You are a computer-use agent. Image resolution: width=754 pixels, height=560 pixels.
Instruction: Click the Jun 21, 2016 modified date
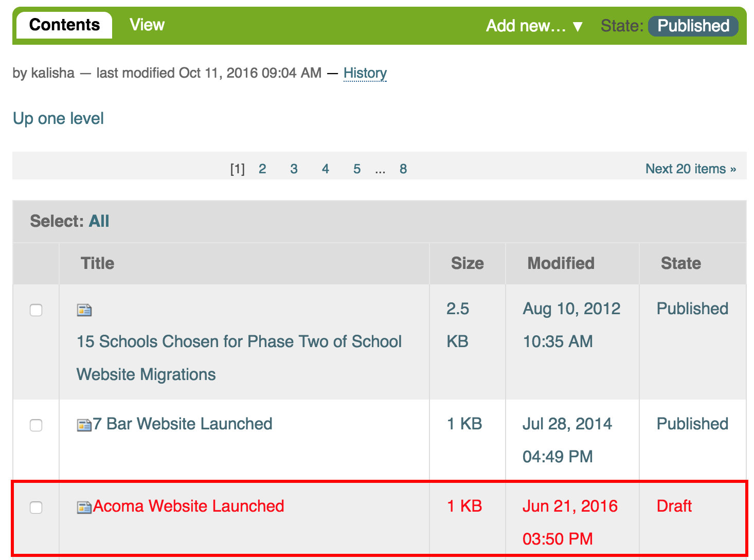[570, 522]
